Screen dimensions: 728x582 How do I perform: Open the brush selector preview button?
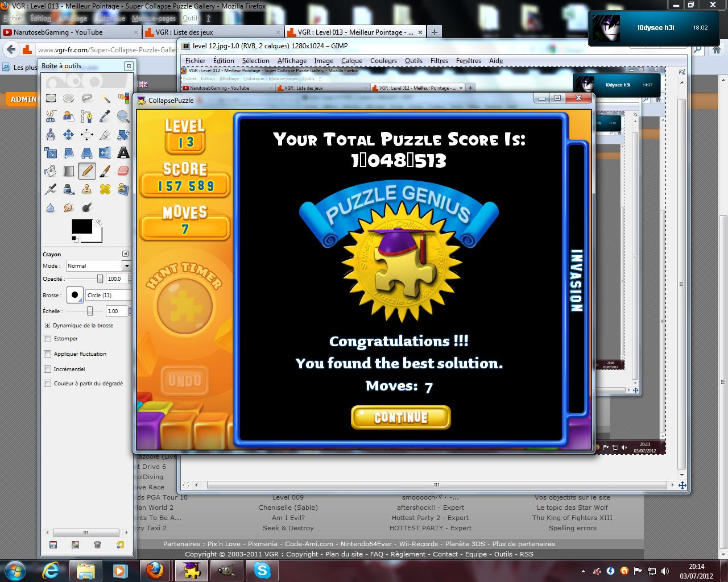[75, 295]
